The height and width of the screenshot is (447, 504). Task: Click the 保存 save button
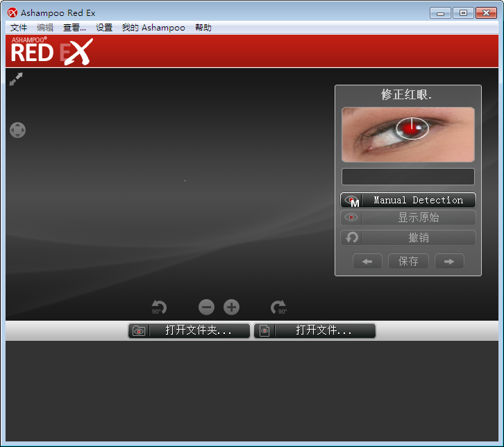(x=408, y=261)
